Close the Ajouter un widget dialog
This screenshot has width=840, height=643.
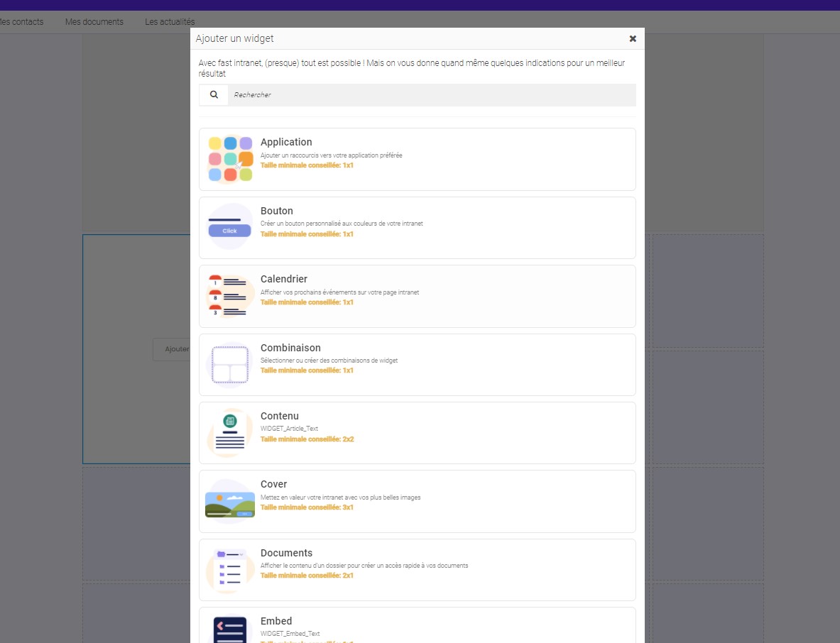(x=633, y=39)
